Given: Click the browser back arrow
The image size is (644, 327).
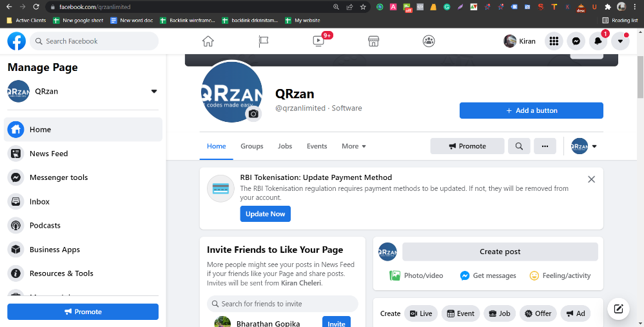Looking at the screenshot, I should [x=9, y=7].
